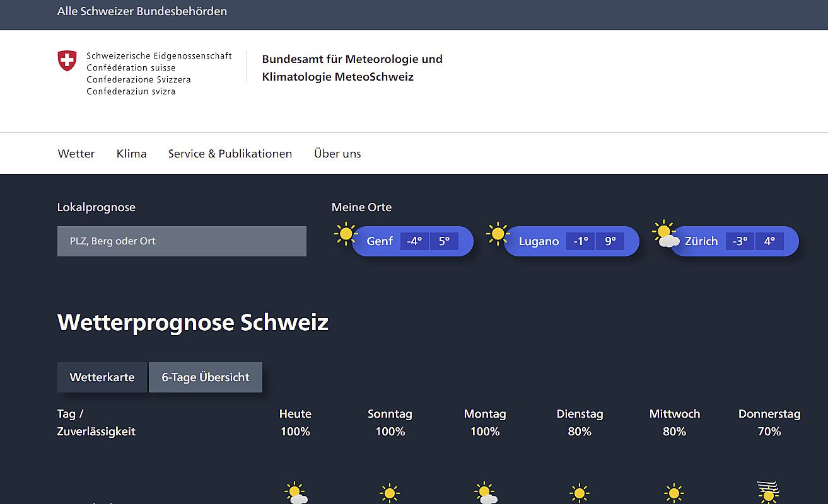Click Mittwoch's sun forecast icon

[x=673, y=493]
